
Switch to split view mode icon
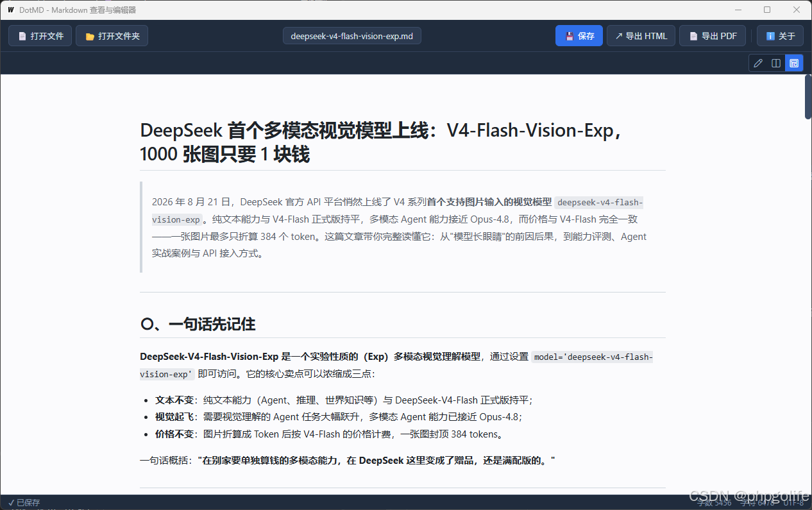pos(776,63)
